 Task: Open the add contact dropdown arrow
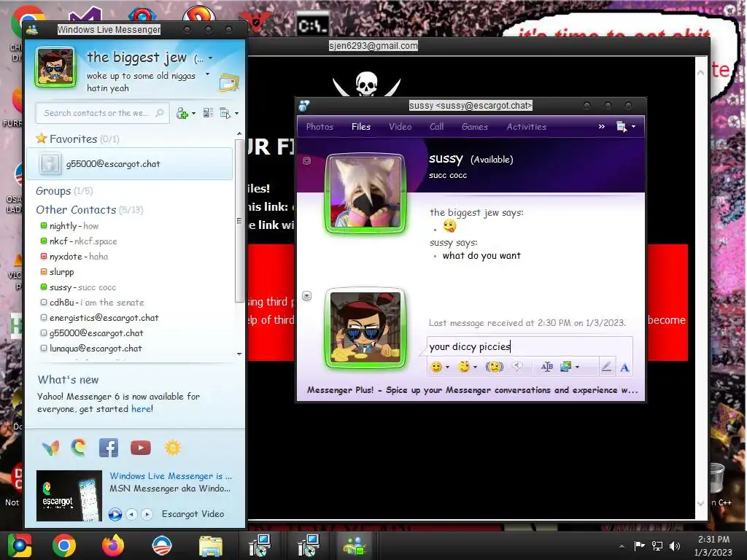(193, 114)
